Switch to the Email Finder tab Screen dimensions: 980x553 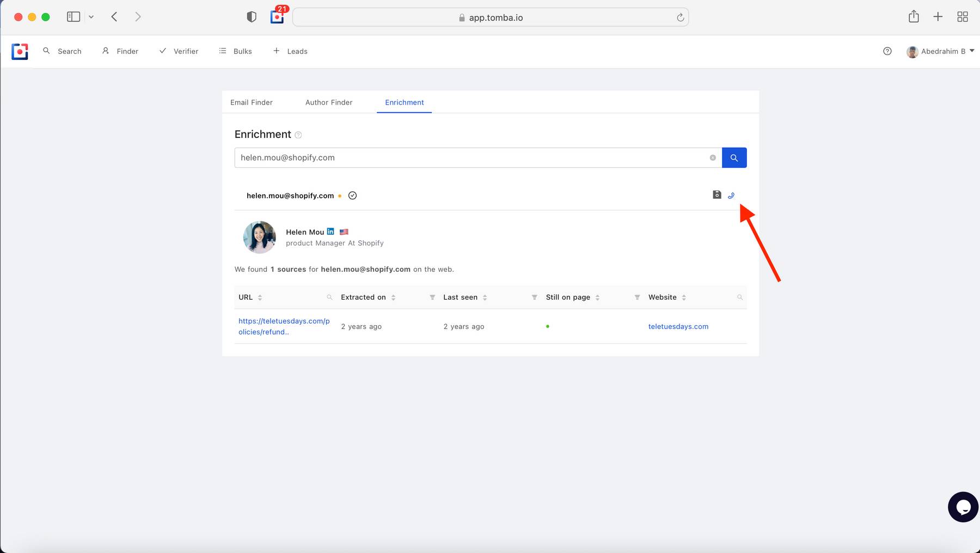pos(252,102)
